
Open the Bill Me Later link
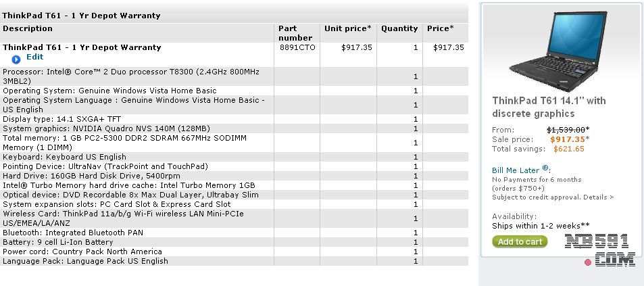(x=516, y=170)
